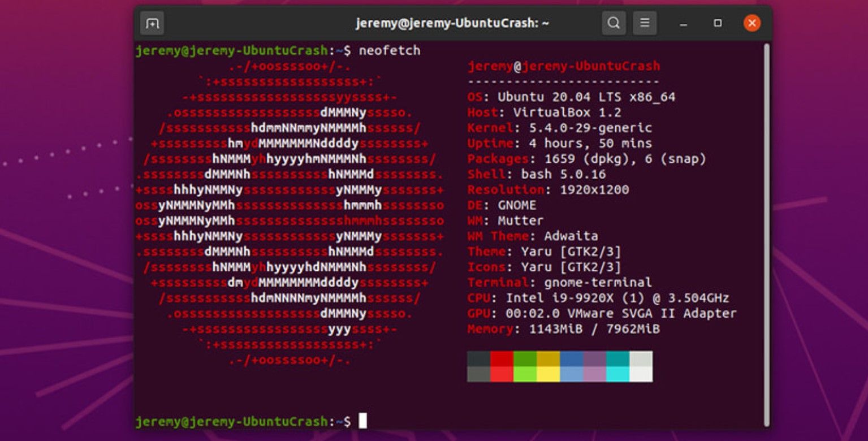Click the typed neofetch command

(x=390, y=50)
